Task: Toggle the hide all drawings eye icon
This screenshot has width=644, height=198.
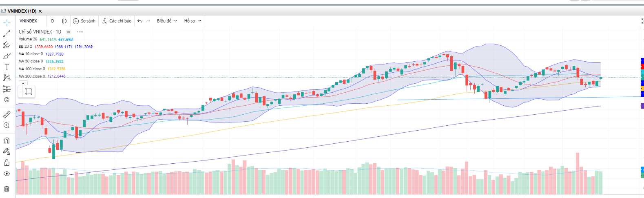Action: point(7,174)
